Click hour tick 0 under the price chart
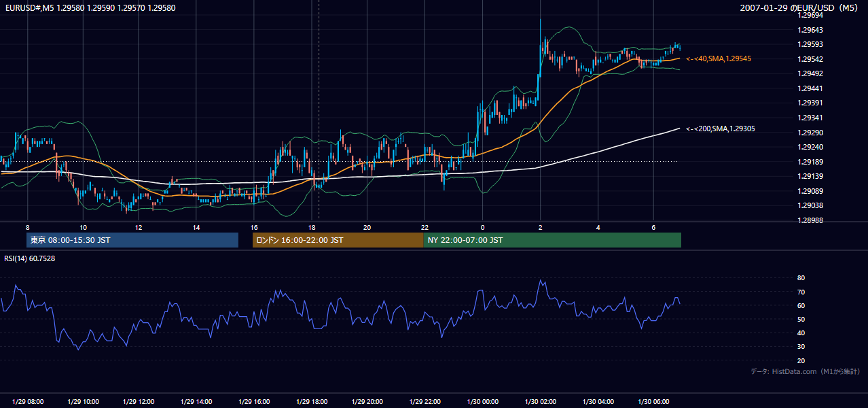This screenshot has height=408, width=868. (482, 227)
